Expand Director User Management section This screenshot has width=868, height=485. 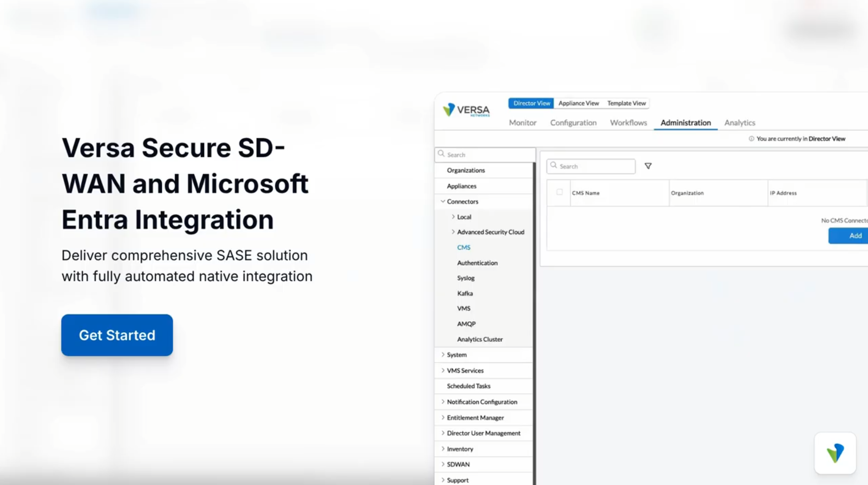click(x=443, y=433)
